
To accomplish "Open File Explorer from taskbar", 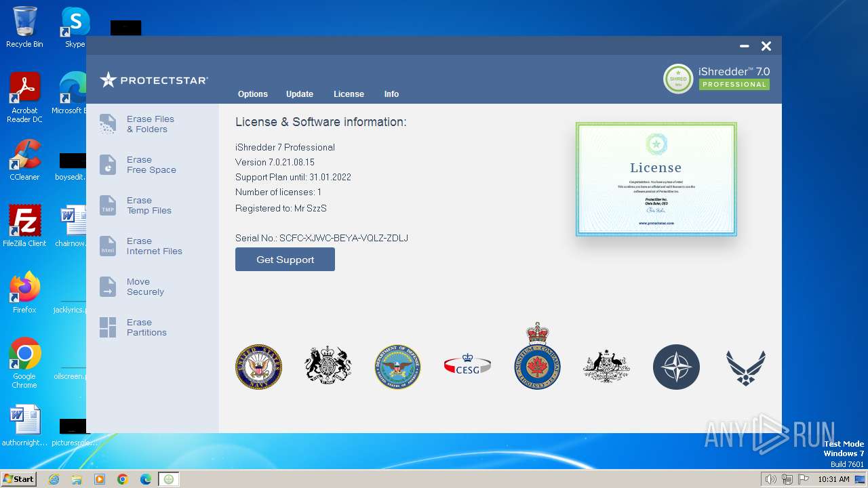I will (77, 479).
